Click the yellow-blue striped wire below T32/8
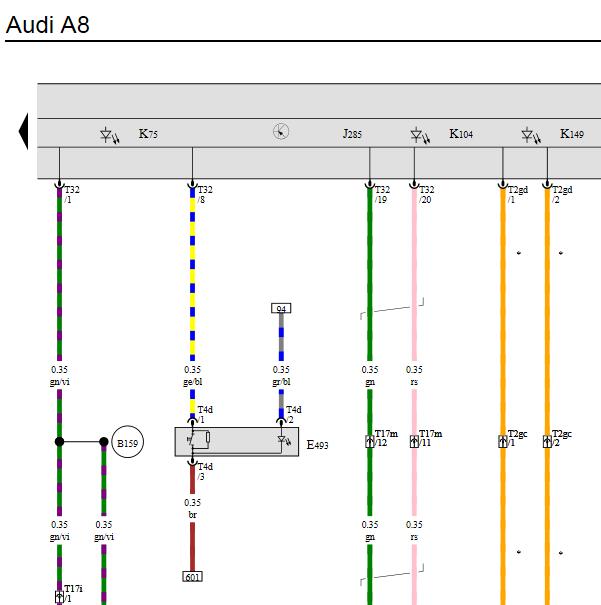The image size is (601, 605). click(192, 274)
